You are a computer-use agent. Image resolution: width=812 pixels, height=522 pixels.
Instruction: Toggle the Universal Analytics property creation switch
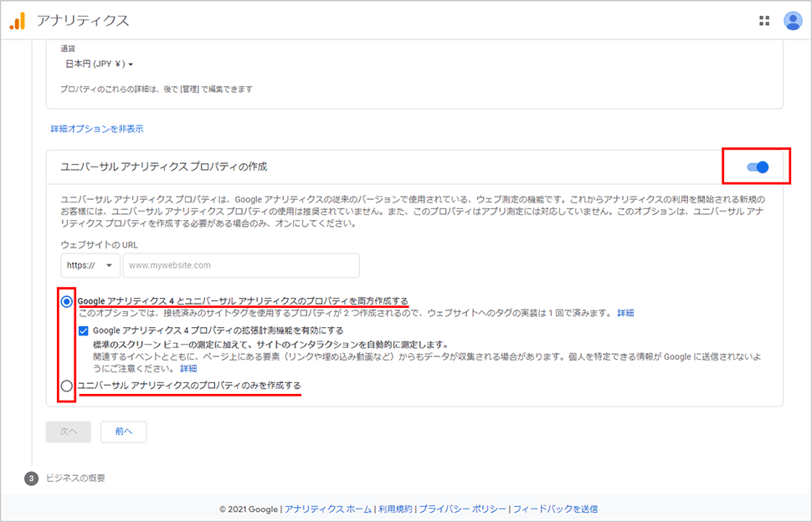pyautogui.click(x=757, y=167)
